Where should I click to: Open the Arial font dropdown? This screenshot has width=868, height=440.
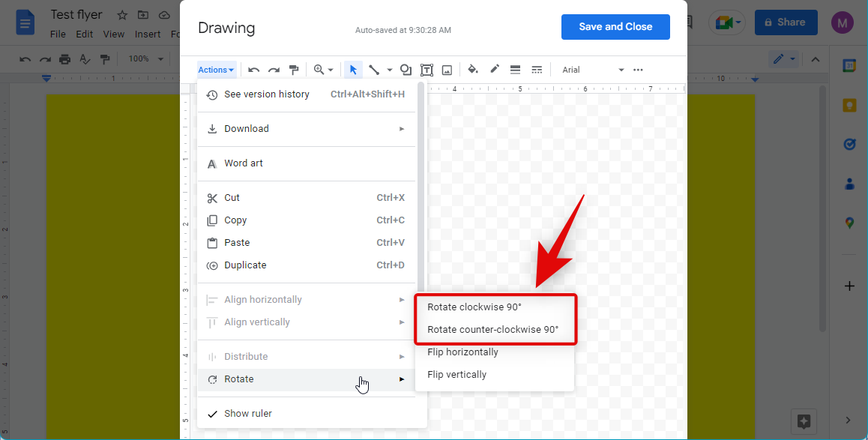pyautogui.click(x=592, y=70)
